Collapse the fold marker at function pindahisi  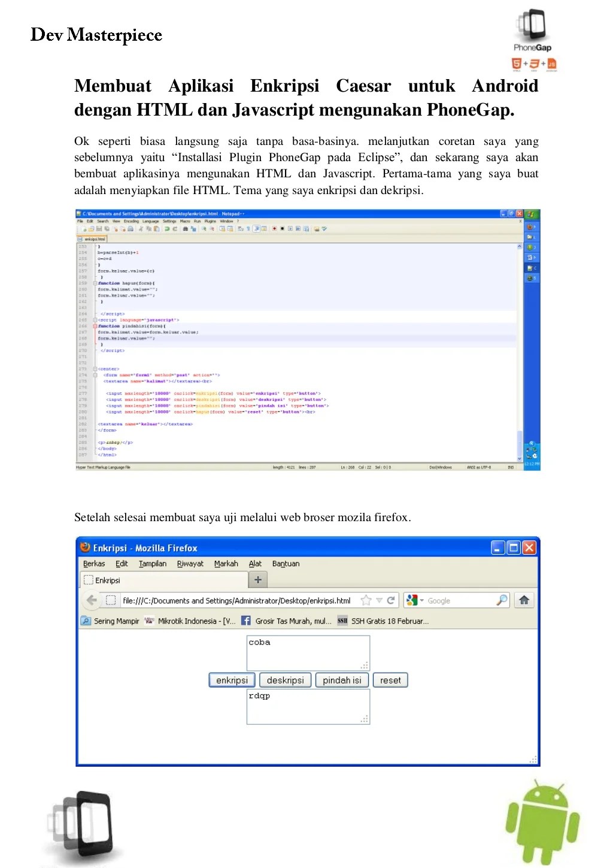click(95, 326)
